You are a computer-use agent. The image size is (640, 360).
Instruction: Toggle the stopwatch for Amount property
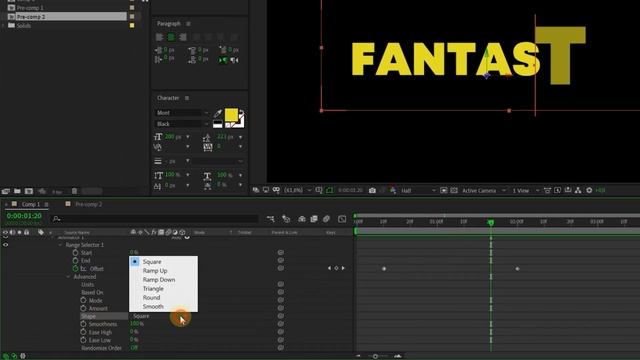click(x=83, y=308)
